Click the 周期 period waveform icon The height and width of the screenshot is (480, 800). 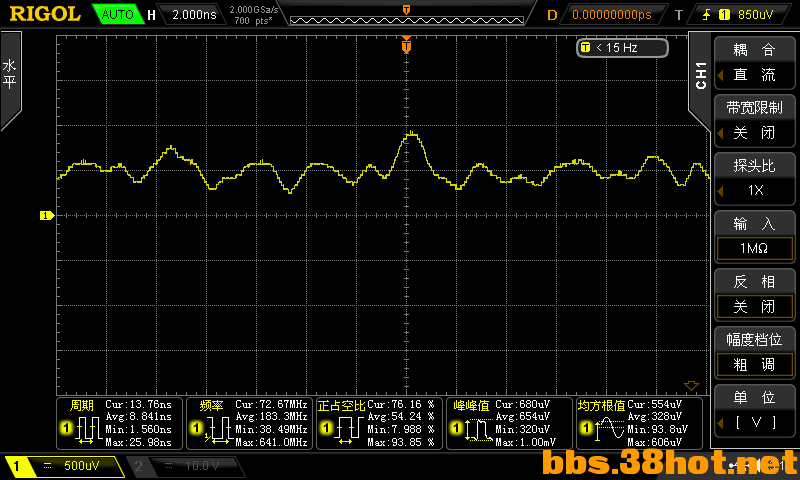click(89, 429)
